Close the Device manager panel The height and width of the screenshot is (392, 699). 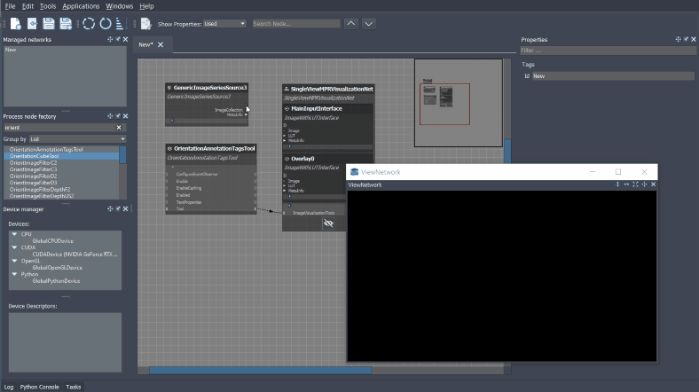[125, 209]
